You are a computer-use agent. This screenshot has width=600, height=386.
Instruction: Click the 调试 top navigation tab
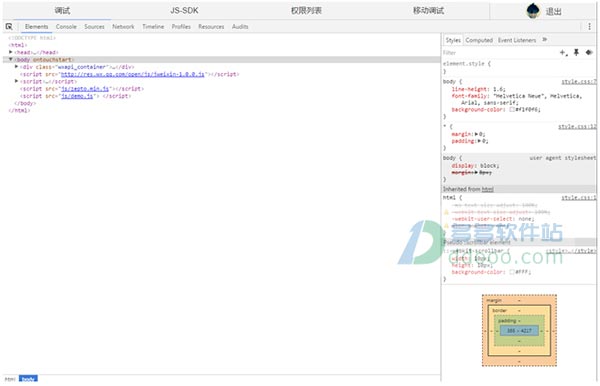pos(62,11)
